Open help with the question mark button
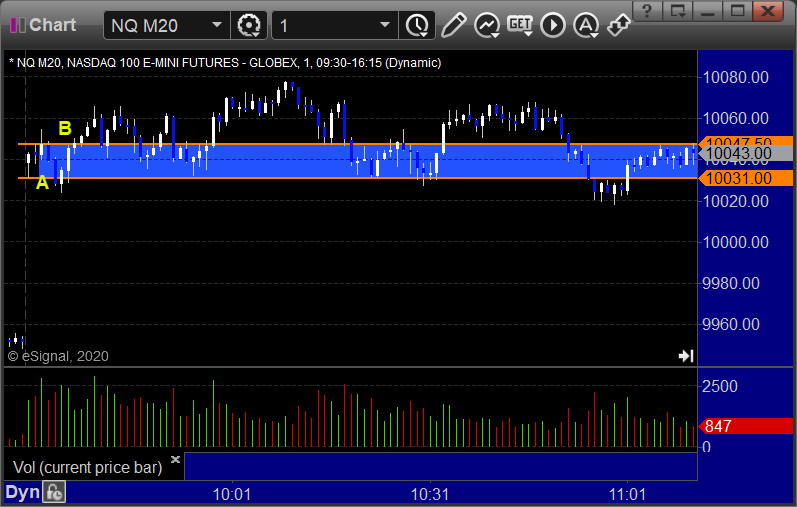This screenshot has height=507, width=797. pos(647,10)
